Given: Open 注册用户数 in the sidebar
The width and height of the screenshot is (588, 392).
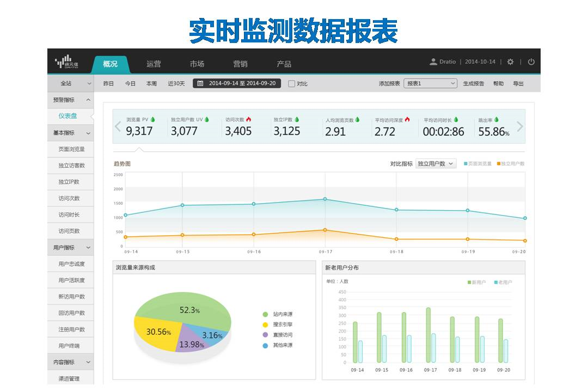Looking at the screenshot, I should pos(70,329).
